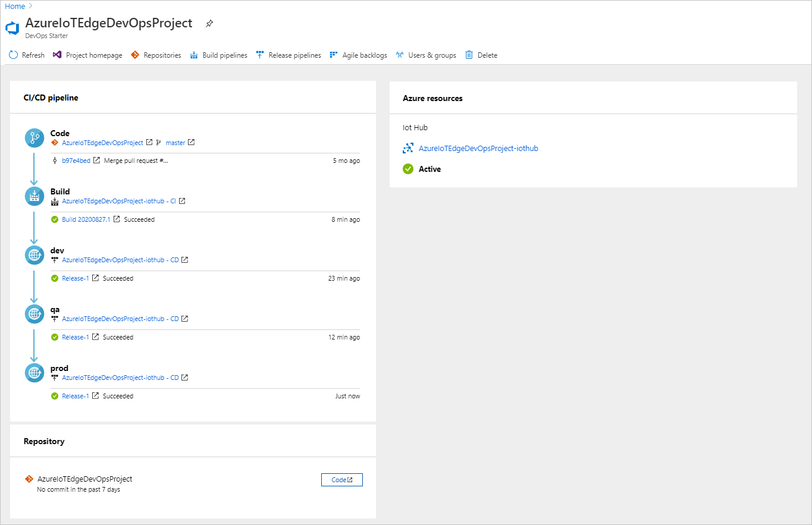This screenshot has height=525, width=812.
Task: Open the prod stage Release-1 link
Action: coord(75,396)
